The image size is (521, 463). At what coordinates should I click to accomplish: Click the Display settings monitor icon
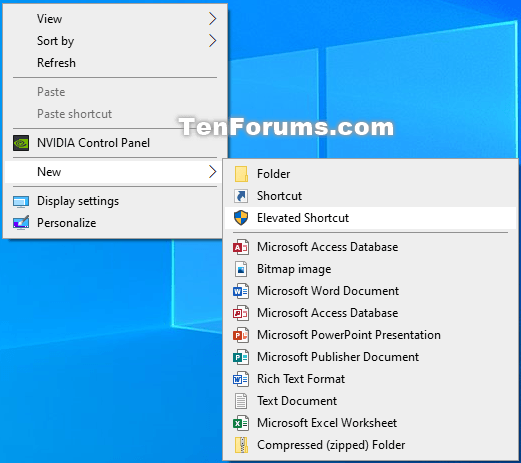coord(21,201)
